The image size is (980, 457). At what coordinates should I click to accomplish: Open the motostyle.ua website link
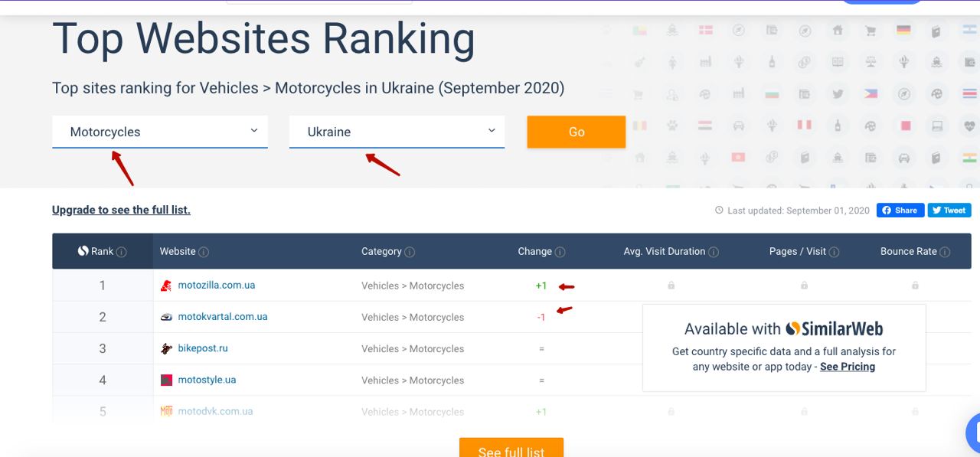(207, 379)
